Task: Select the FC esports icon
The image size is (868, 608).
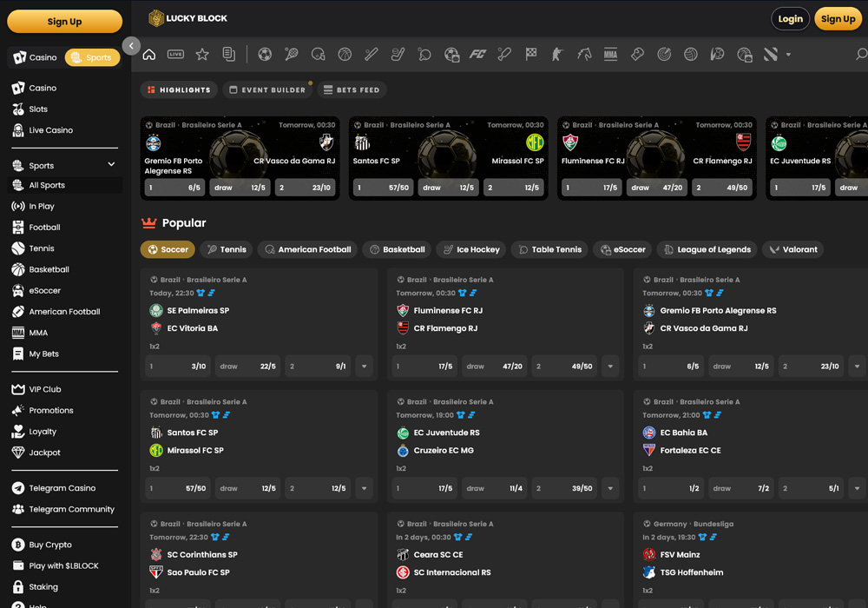Action: click(477, 55)
